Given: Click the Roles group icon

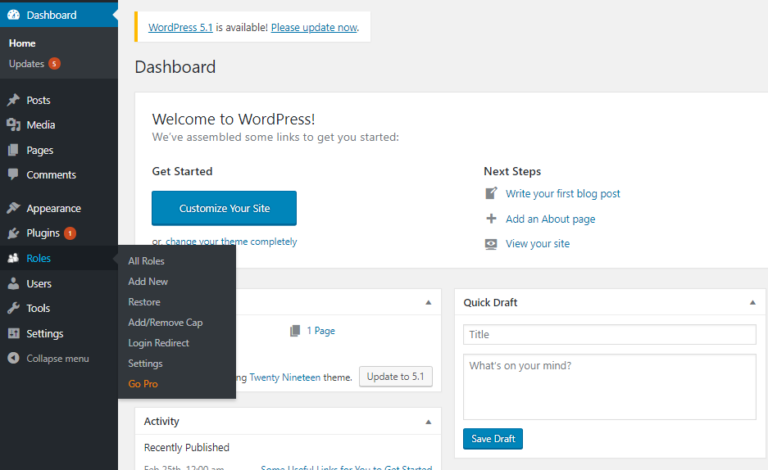Looking at the screenshot, I should click(x=13, y=258).
